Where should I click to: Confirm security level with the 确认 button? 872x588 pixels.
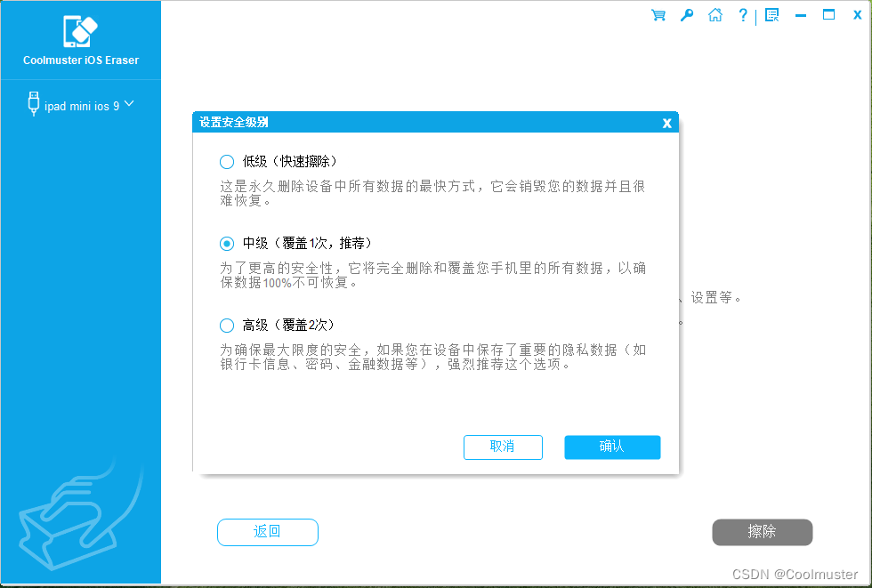tap(612, 447)
